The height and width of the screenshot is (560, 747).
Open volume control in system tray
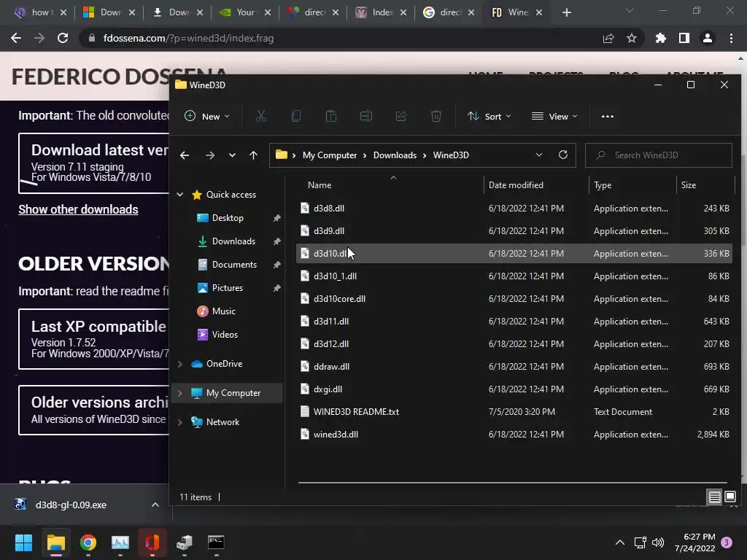[658, 542]
